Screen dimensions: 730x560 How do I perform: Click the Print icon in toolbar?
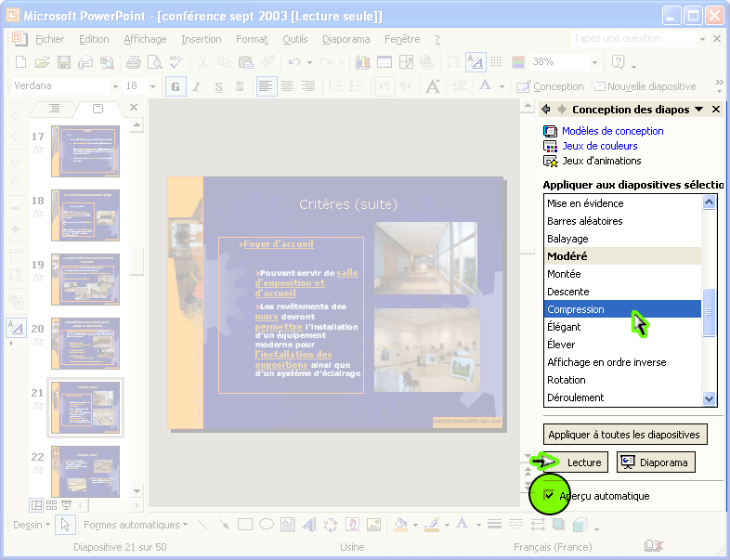tap(133, 62)
